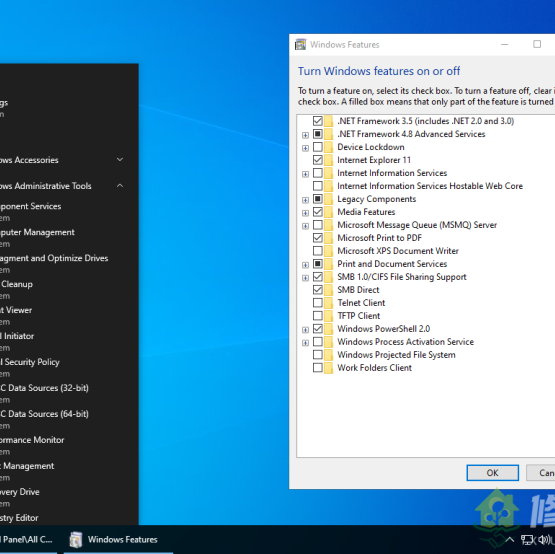The width and height of the screenshot is (555, 554).
Task: Check the .NET Framework 3.5 checkbox
Action: (317, 121)
